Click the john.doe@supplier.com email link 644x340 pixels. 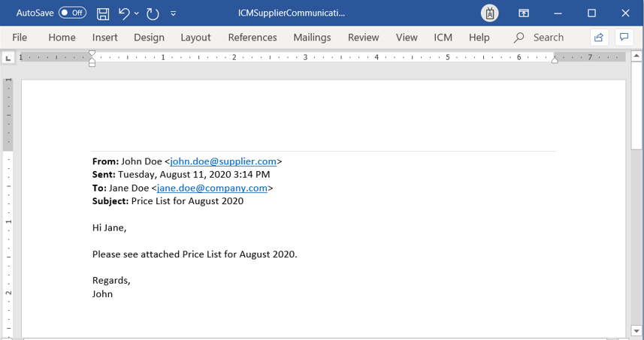(x=223, y=161)
